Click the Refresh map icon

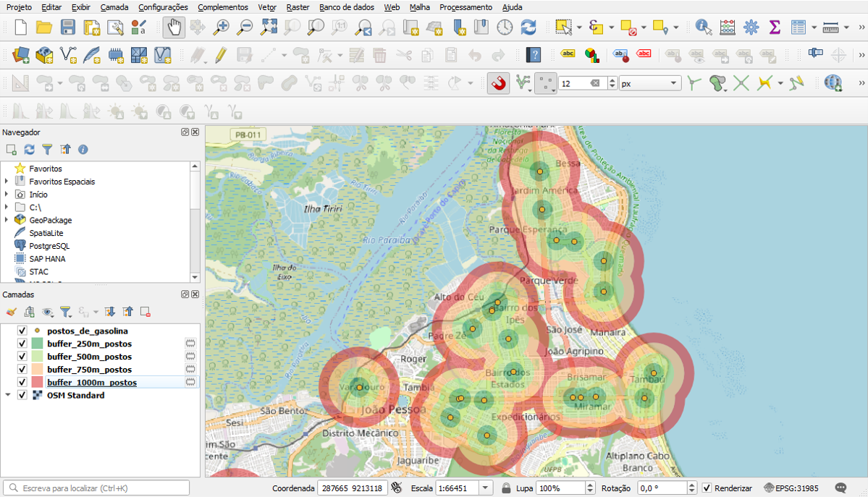coord(529,27)
